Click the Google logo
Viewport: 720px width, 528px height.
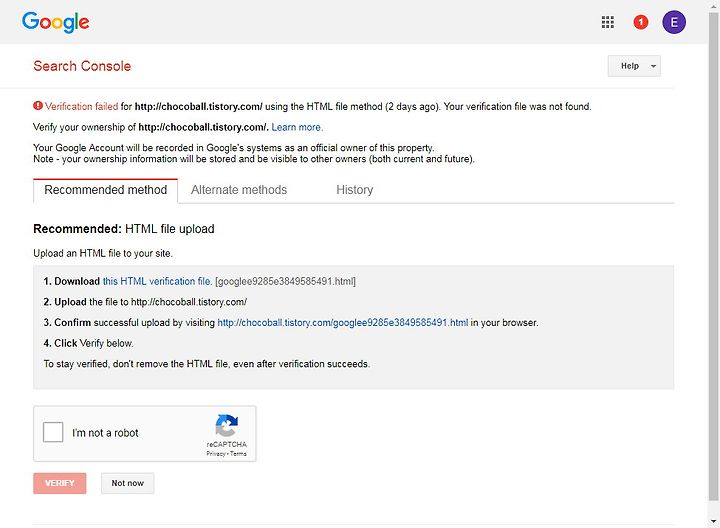pos(56,22)
